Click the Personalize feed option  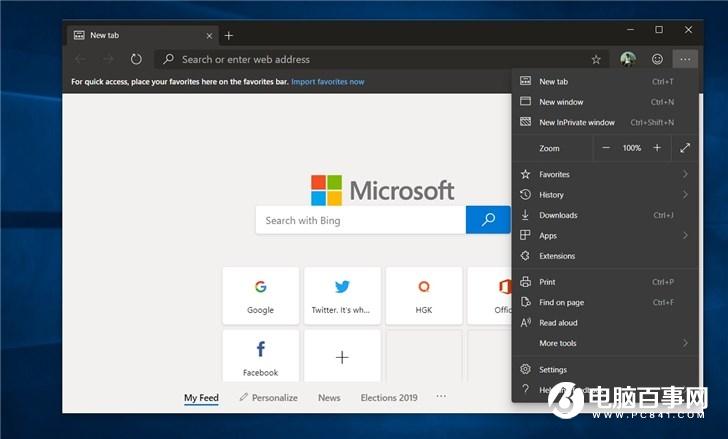click(x=269, y=398)
